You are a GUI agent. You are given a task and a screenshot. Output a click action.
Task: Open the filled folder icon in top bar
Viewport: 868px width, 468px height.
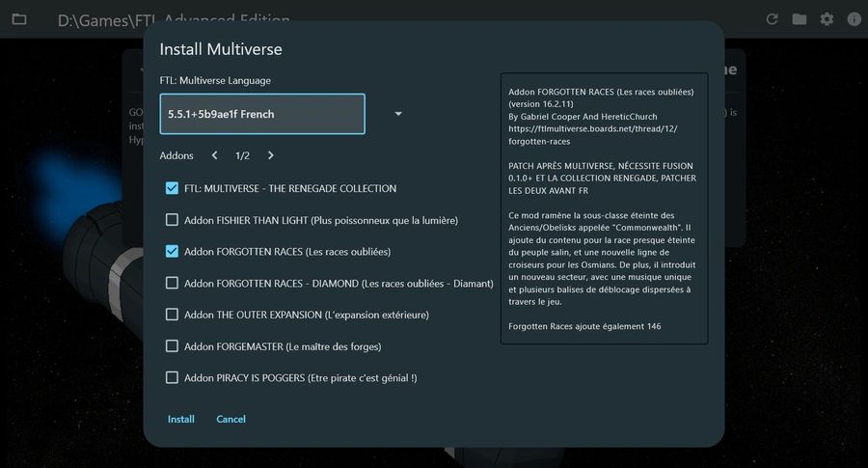[799, 19]
